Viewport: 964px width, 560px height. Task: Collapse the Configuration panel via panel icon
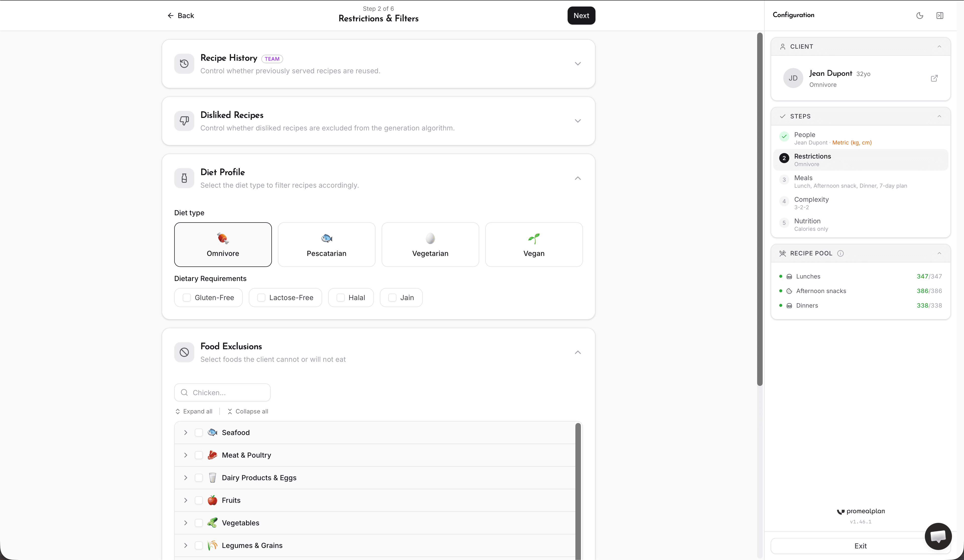tap(940, 15)
